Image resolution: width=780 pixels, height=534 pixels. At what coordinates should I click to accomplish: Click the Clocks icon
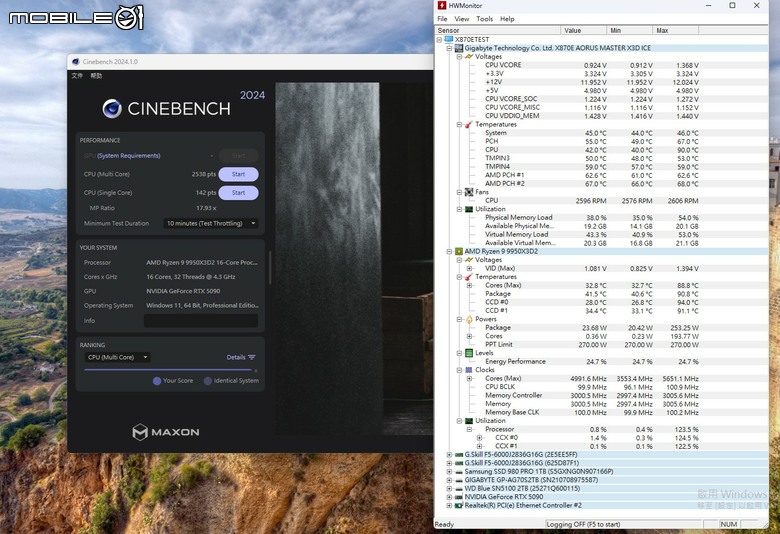click(469, 370)
